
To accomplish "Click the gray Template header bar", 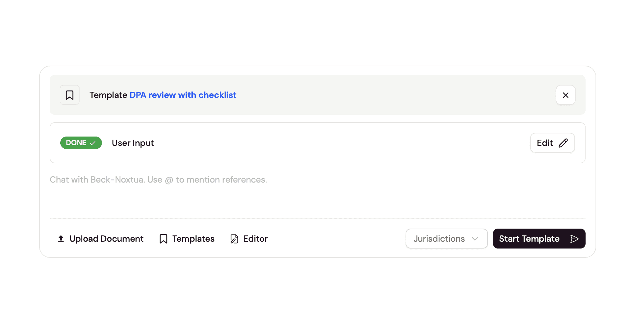I will click(317, 95).
